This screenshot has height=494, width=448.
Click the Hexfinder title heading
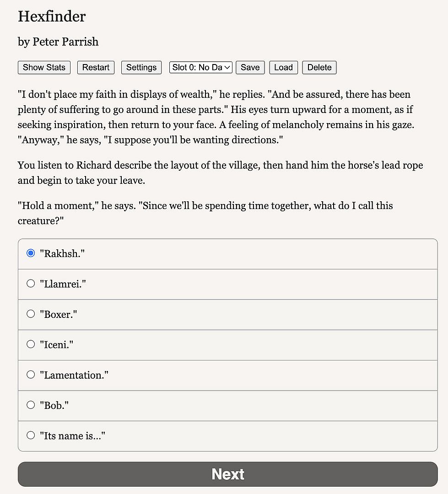coord(52,16)
